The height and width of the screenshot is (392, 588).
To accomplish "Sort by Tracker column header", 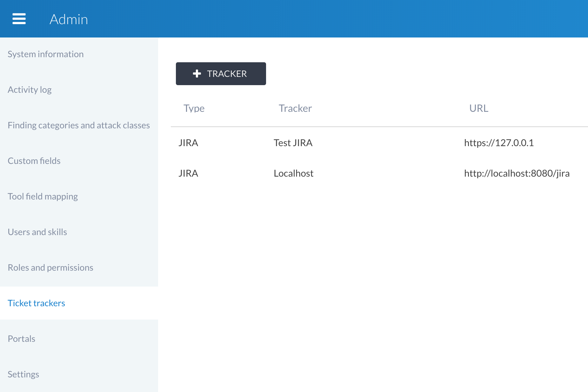I will point(295,108).
